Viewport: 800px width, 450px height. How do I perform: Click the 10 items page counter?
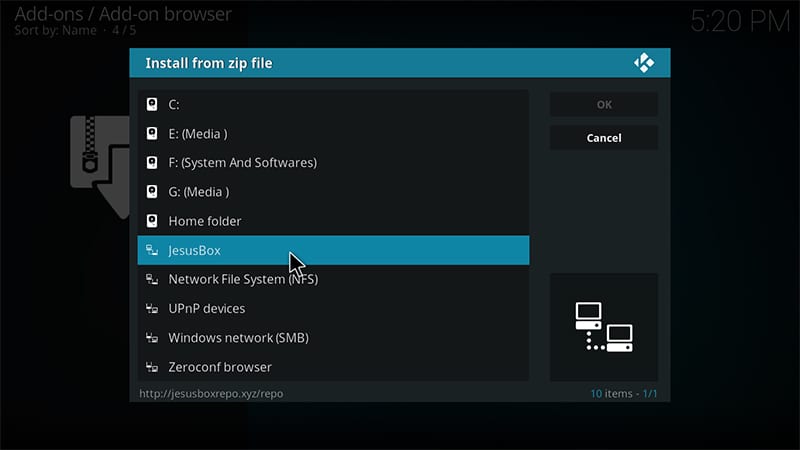pos(624,394)
